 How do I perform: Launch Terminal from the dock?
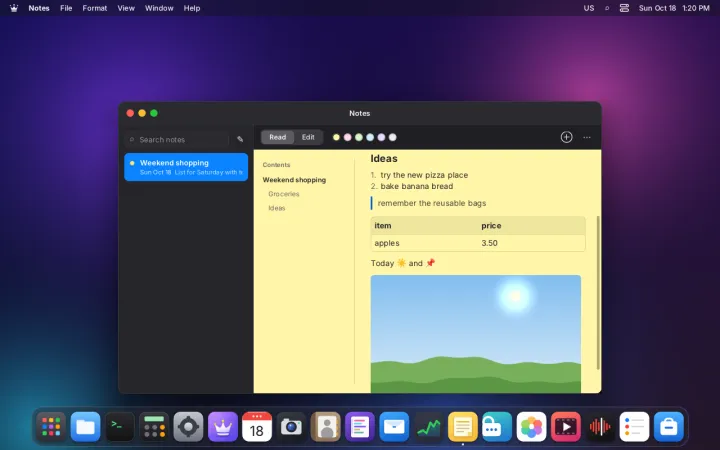coord(120,427)
